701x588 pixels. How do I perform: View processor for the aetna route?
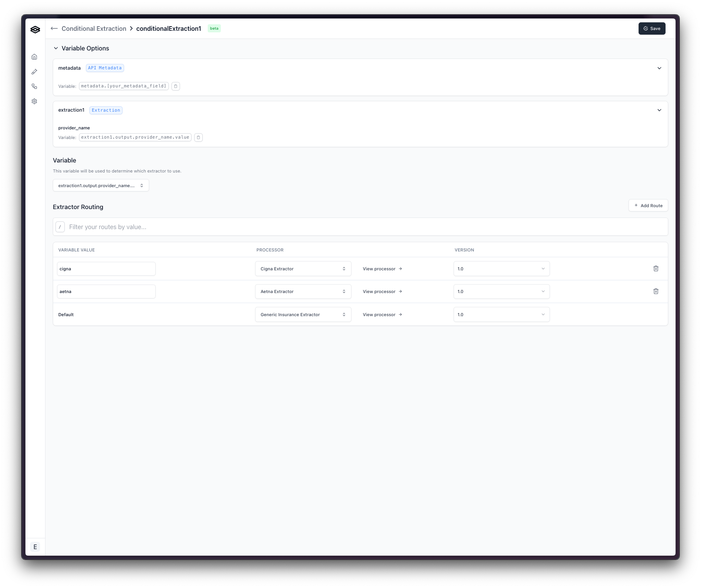382,291
